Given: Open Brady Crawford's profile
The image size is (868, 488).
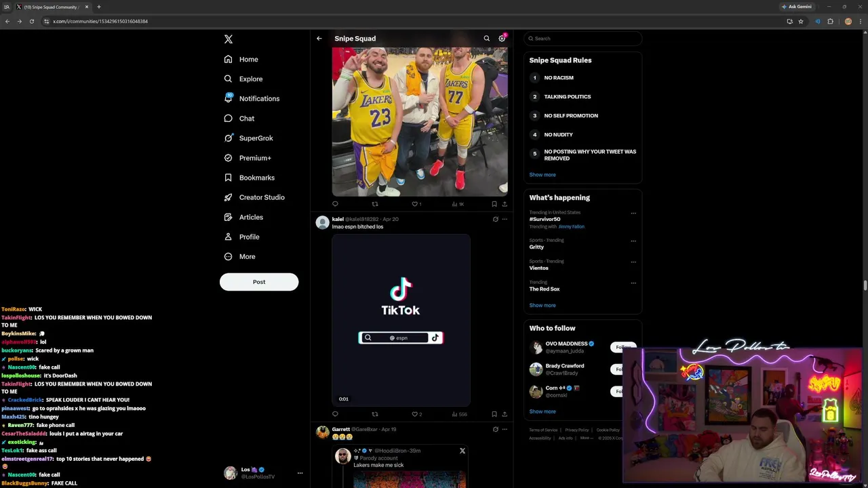Looking at the screenshot, I should click(565, 366).
